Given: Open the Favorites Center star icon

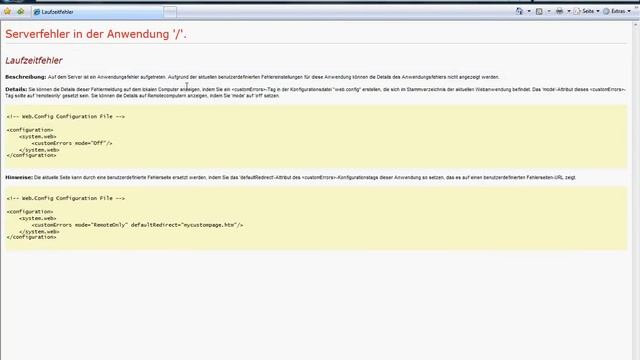Looking at the screenshot, I should [7, 11].
